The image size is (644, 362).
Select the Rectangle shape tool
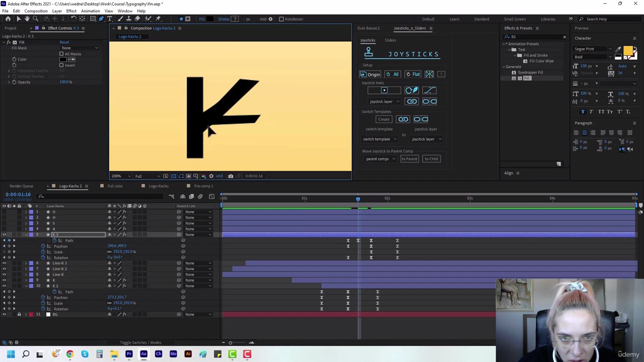(93, 19)
